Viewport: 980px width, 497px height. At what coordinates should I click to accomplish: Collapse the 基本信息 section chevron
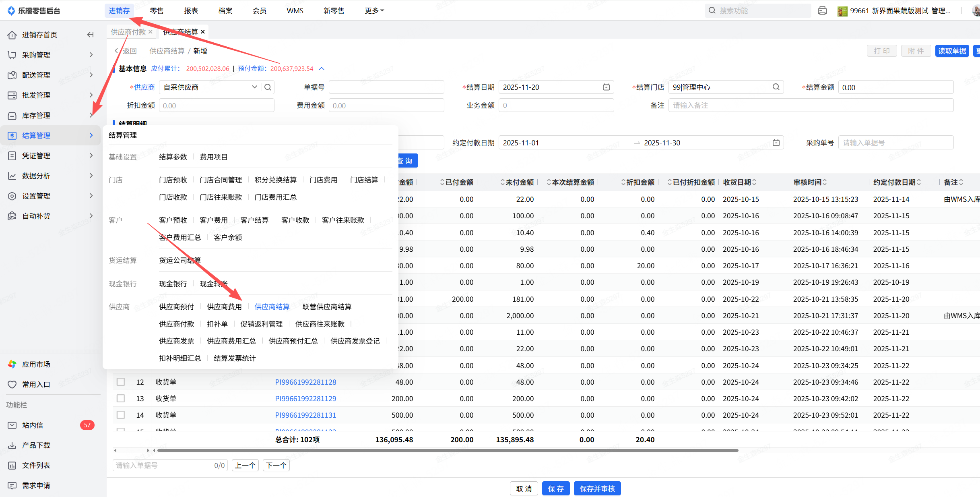pos(322,68)
